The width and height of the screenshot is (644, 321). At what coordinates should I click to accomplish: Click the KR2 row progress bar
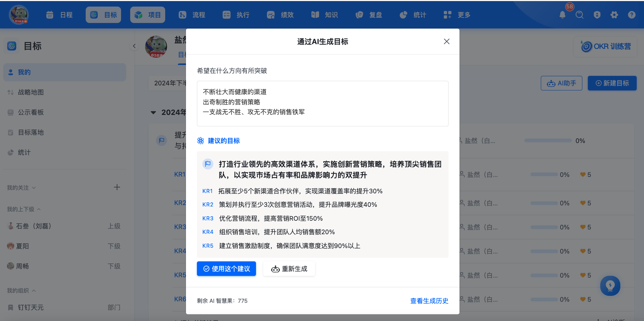[544, 203]
